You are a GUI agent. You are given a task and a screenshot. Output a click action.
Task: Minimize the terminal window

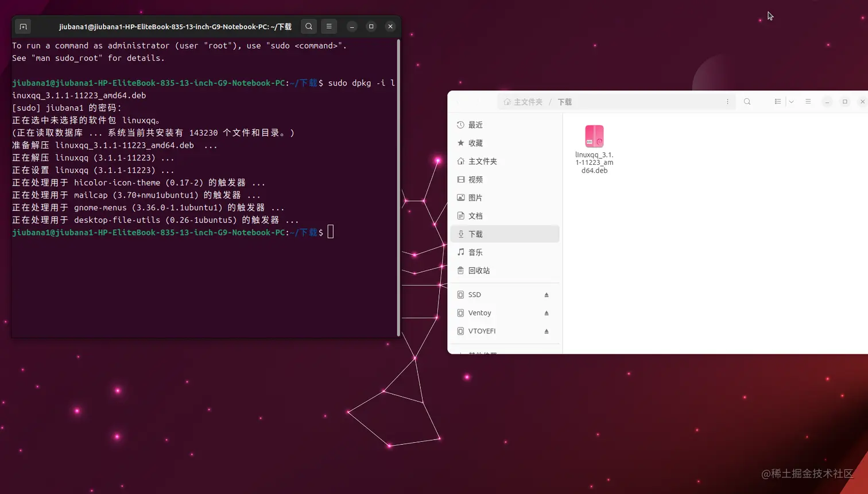(352, 26)
